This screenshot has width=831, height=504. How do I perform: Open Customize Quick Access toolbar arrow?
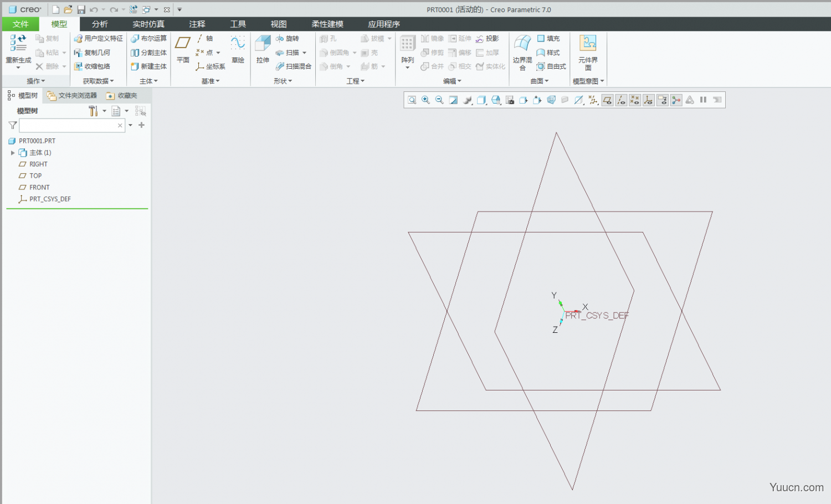(x=179, y=9)
